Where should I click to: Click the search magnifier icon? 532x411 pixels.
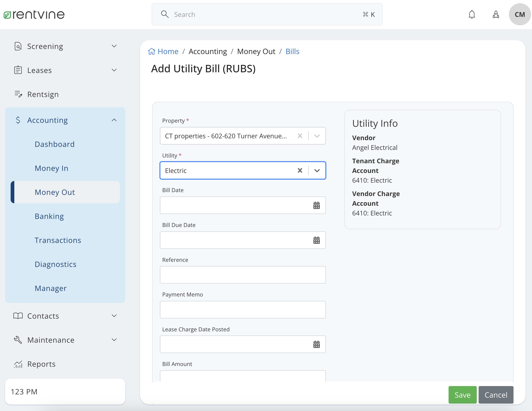tap(165, 14)
